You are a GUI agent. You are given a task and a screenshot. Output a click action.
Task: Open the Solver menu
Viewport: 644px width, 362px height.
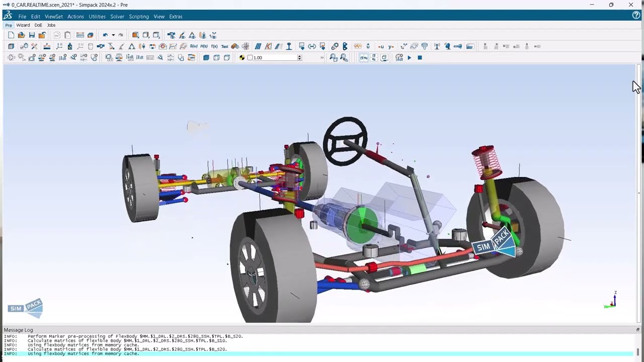(x=117, y=17)
